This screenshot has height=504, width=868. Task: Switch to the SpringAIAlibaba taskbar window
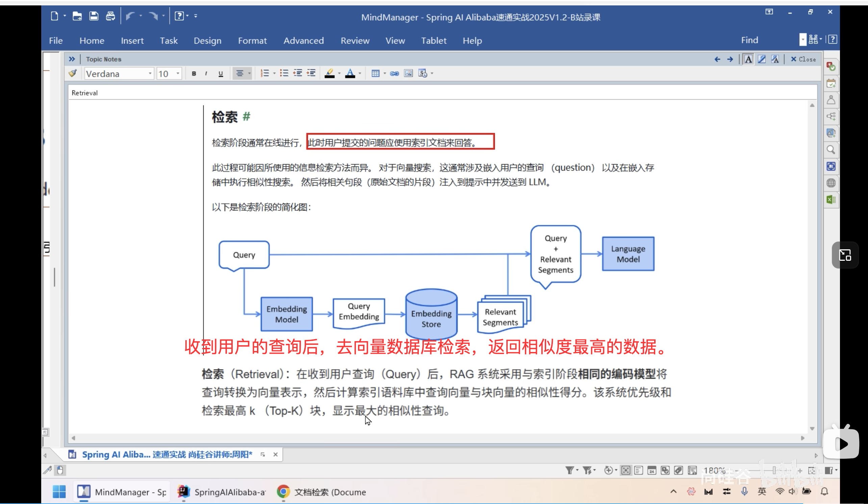[222, 492]
